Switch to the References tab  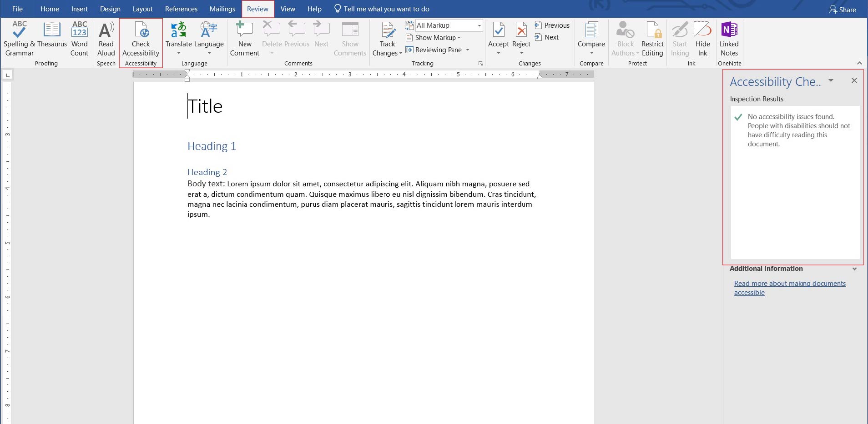point(181,9)
